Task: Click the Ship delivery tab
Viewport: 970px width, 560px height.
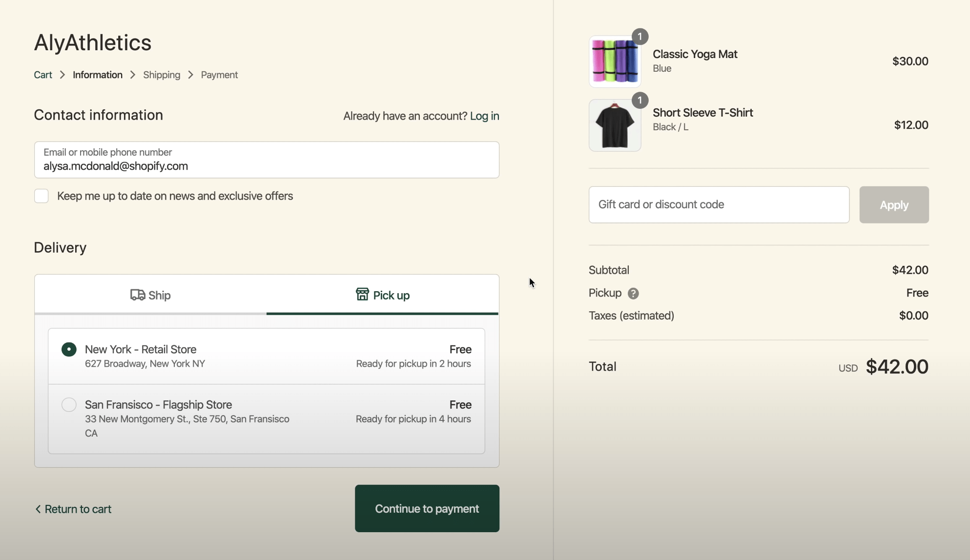Action: (150, 295)
